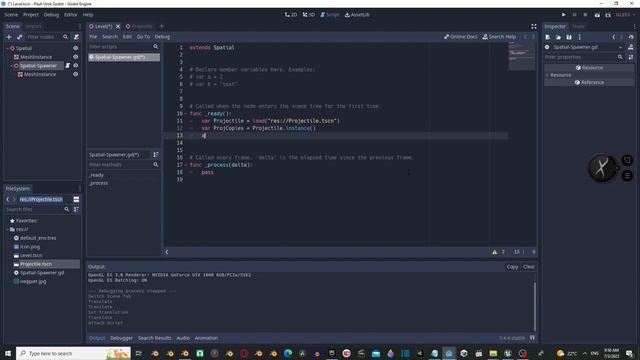Open the Debugger bottom panel
This screenshot has height=360, width=640.
point(121,338)
